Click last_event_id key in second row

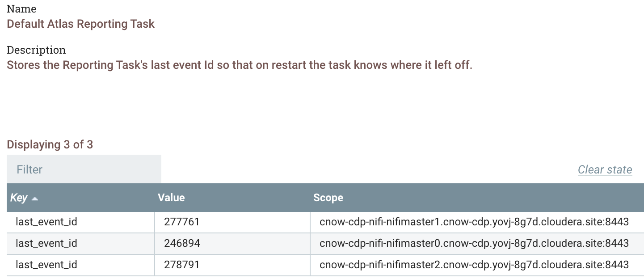click(x=46, y=243)
